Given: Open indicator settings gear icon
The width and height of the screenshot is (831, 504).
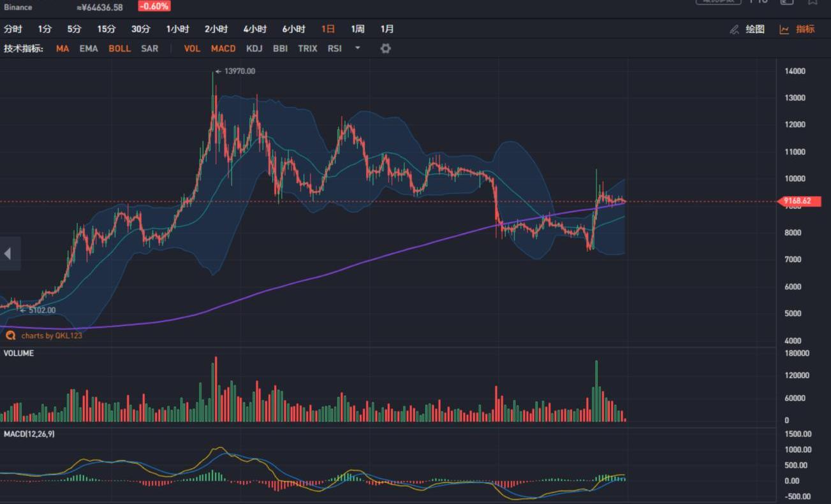Looking at the screenshot, I should 385,48.
